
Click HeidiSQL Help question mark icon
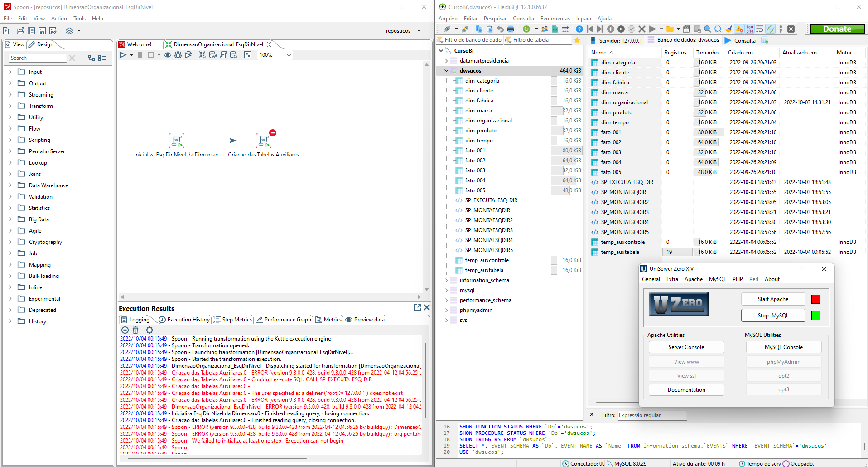click(x=579, y=29)
